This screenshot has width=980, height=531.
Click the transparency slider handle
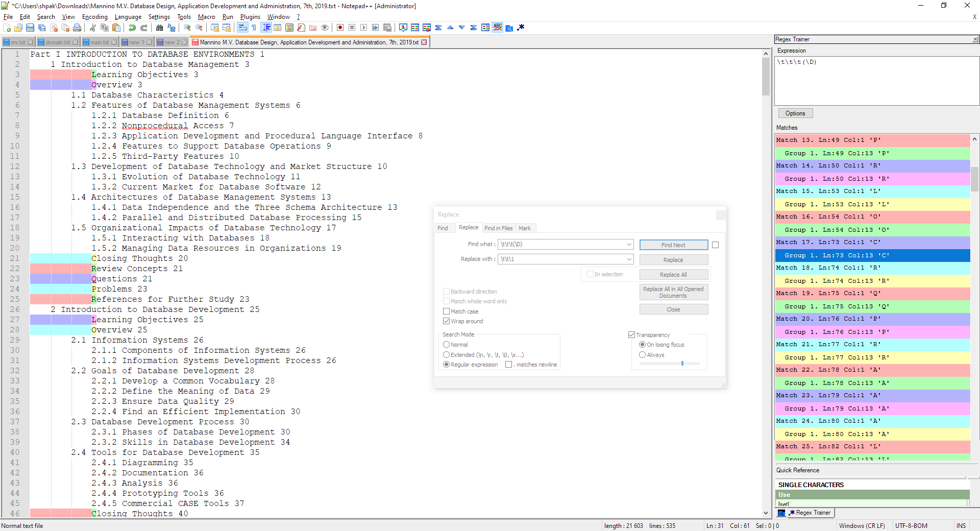[682, 364]
